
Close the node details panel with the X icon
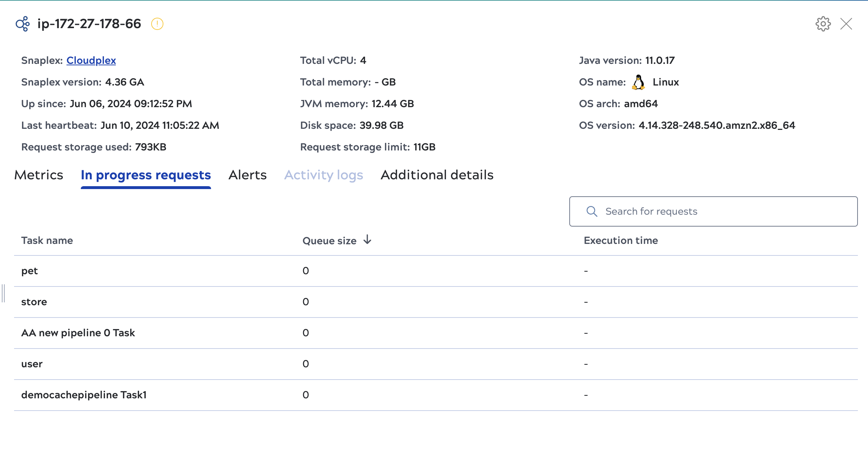click(846, 24)
